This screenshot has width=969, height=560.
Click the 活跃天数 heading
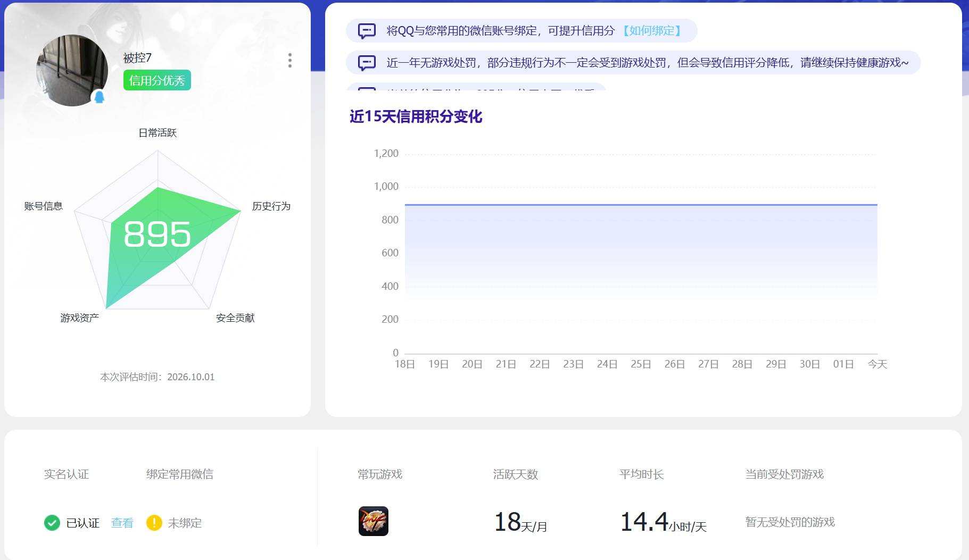(x=516, y=474)
